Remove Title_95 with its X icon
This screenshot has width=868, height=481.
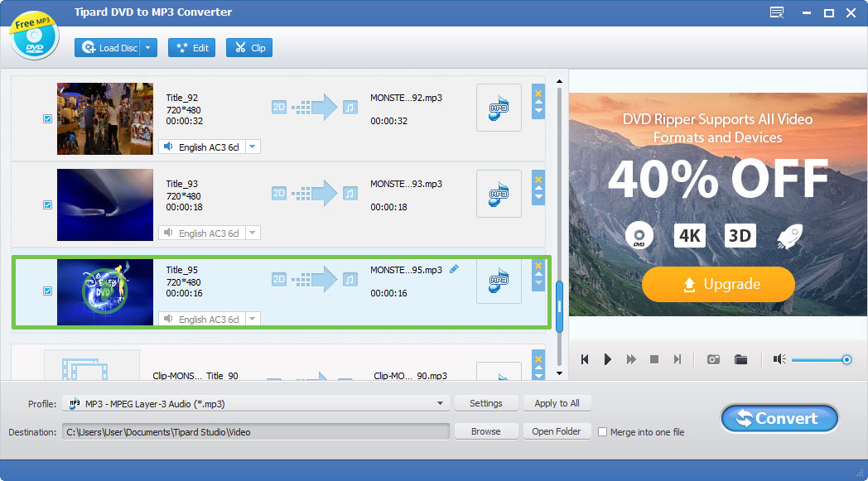538,266
